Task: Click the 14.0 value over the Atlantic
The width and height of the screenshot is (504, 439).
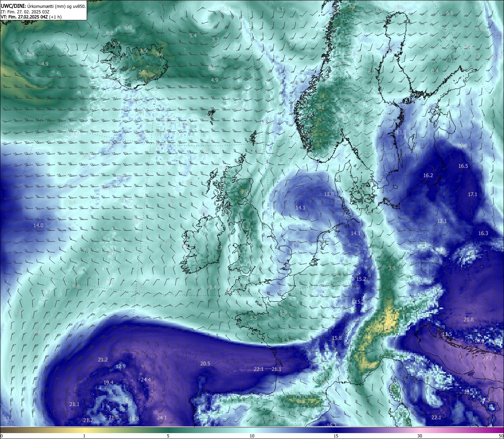Action: coord(38,225)
